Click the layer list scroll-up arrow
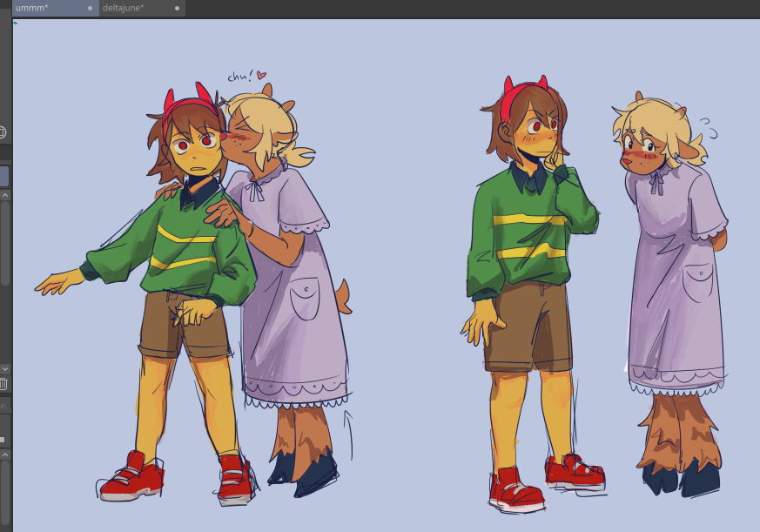760x532 pixels. tap(5, 195)
